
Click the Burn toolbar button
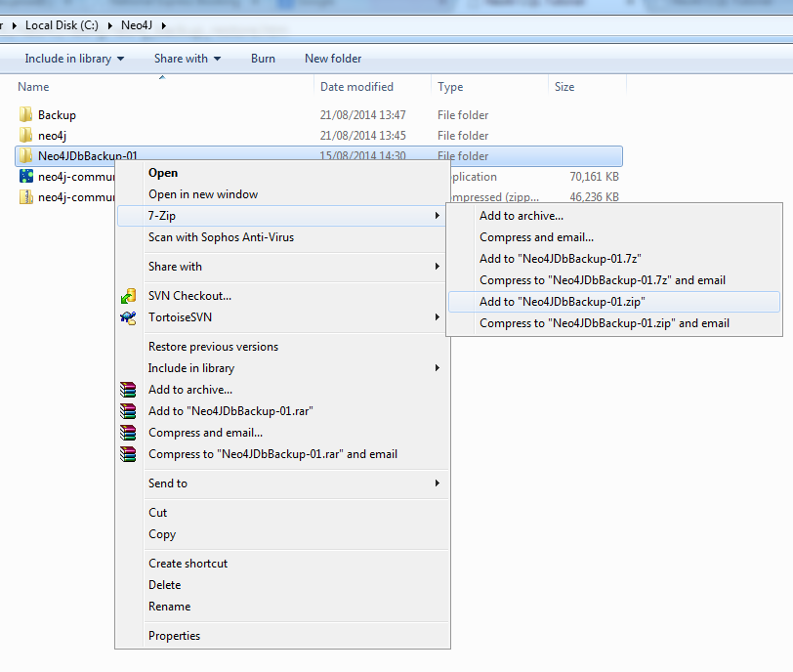click(x=263, y=59)
